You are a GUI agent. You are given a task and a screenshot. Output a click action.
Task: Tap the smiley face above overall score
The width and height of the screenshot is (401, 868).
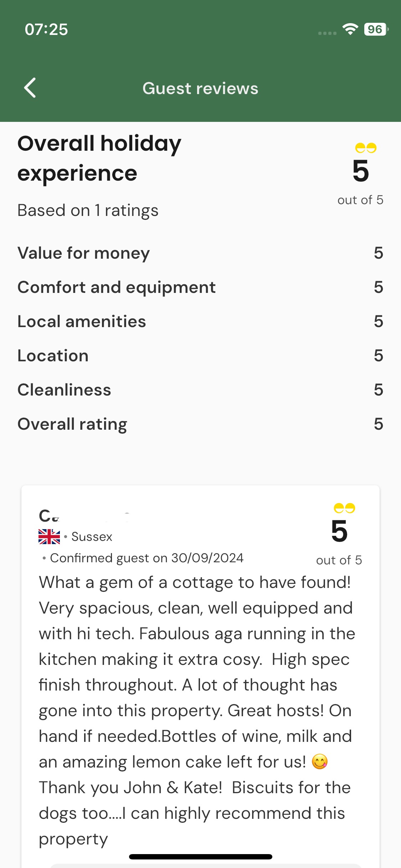[366, 148]
